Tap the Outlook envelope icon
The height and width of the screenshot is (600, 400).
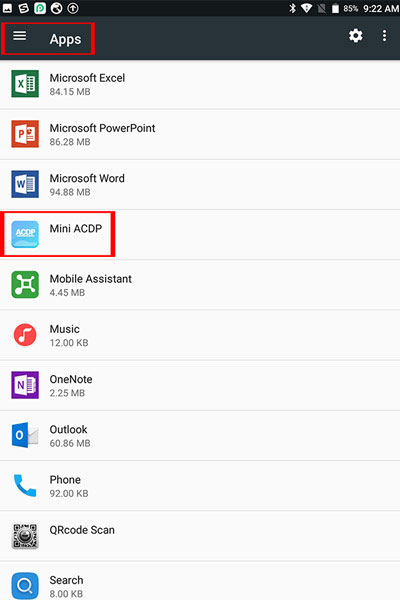[x=25, y=435]
